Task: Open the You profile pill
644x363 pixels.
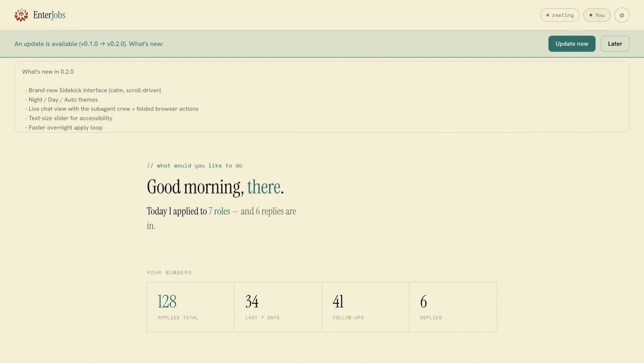Action: tap(597, 15)
